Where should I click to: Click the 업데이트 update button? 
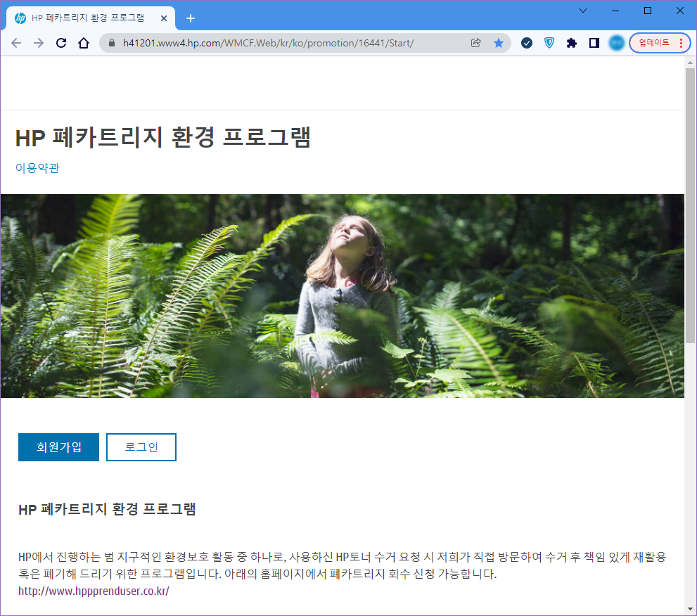tap(654, 43)
